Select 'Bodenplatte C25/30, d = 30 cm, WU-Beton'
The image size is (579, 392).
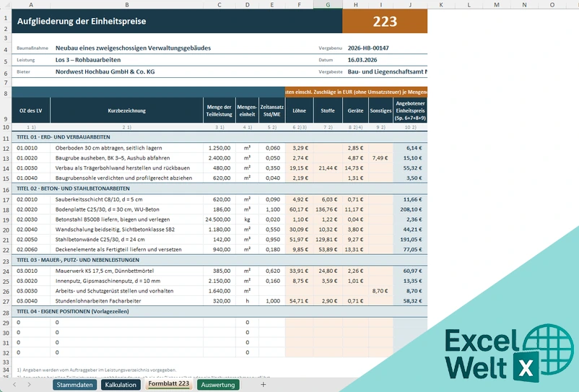coord(126,209)
